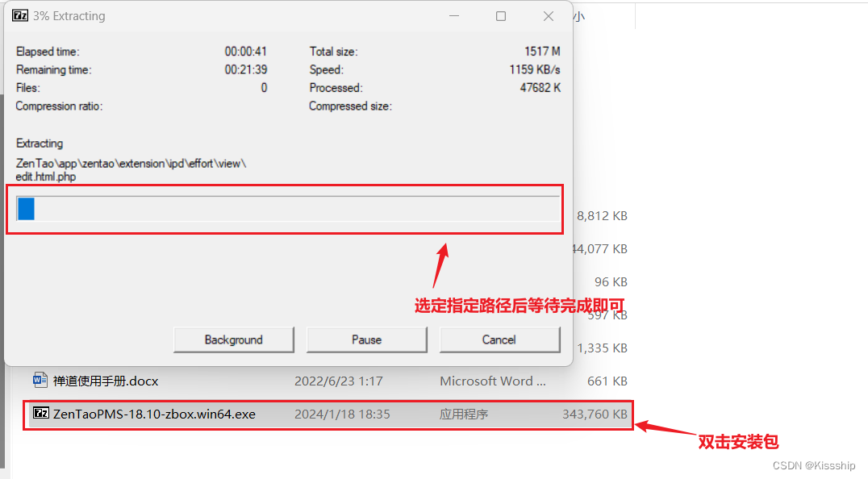Click the 661 KB size cell
Screen dimensions: 868x479
tap(607, 381)
